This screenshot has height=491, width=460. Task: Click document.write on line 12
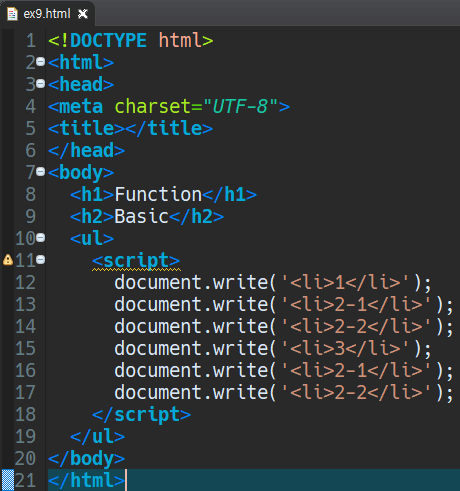pyautogui.click(x=191, y=283)
